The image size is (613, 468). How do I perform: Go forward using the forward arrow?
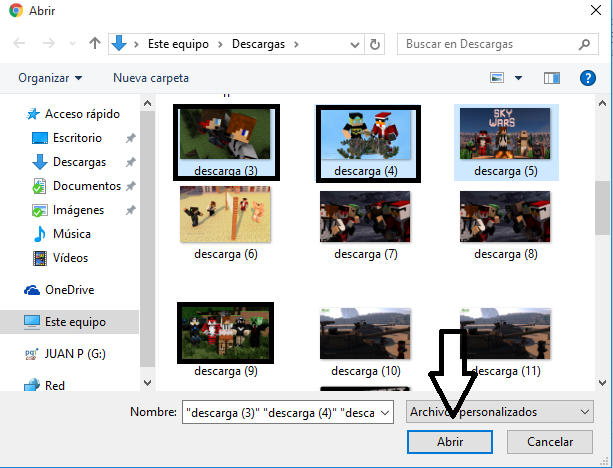(x=49, y=43)
